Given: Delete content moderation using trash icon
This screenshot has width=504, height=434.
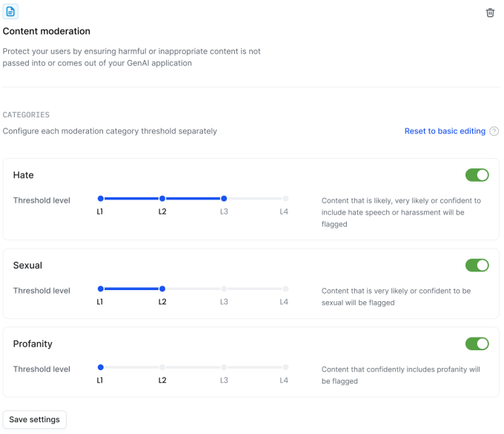Looking at the screenshot, I should point(490,13).
